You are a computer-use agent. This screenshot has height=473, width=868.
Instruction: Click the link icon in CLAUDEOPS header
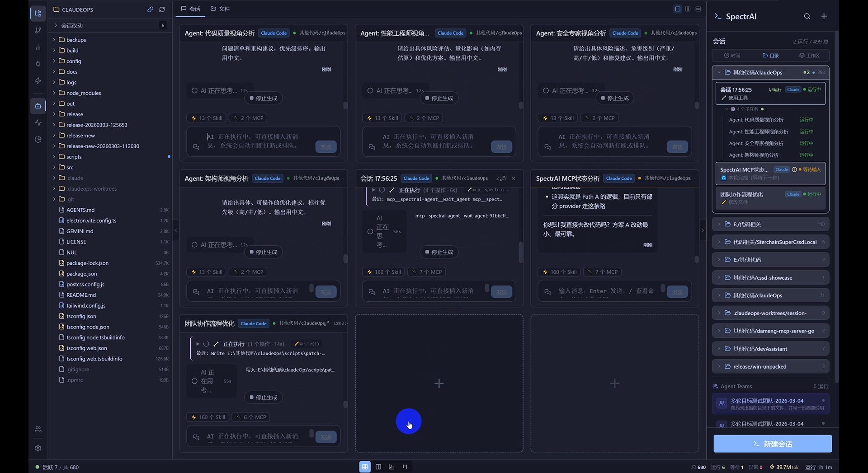(150, 9)
